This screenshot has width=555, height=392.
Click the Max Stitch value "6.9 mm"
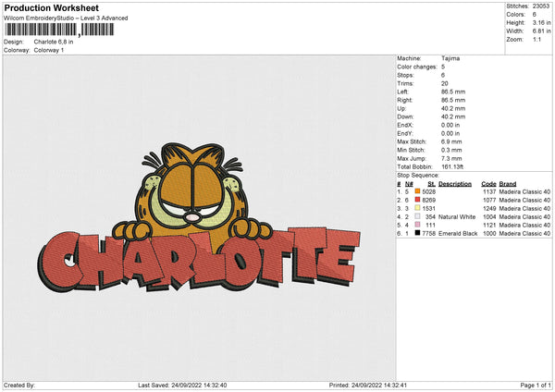point(451,141)
